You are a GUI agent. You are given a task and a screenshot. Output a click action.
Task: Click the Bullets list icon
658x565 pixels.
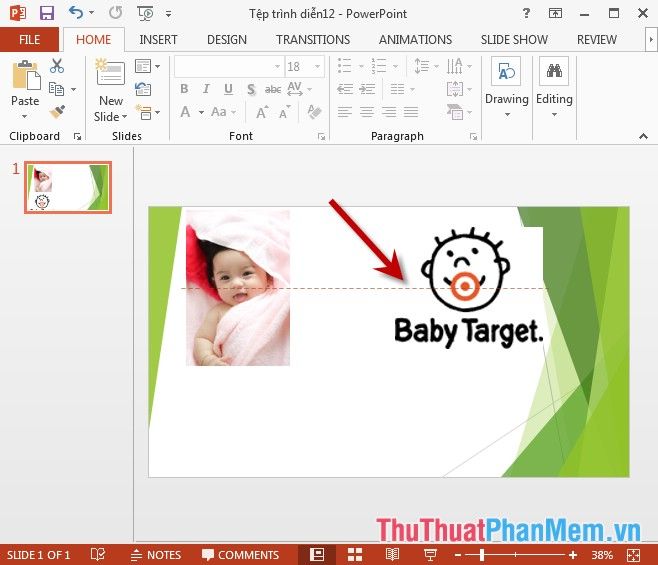pyautogui.click(x=345, y=66)
